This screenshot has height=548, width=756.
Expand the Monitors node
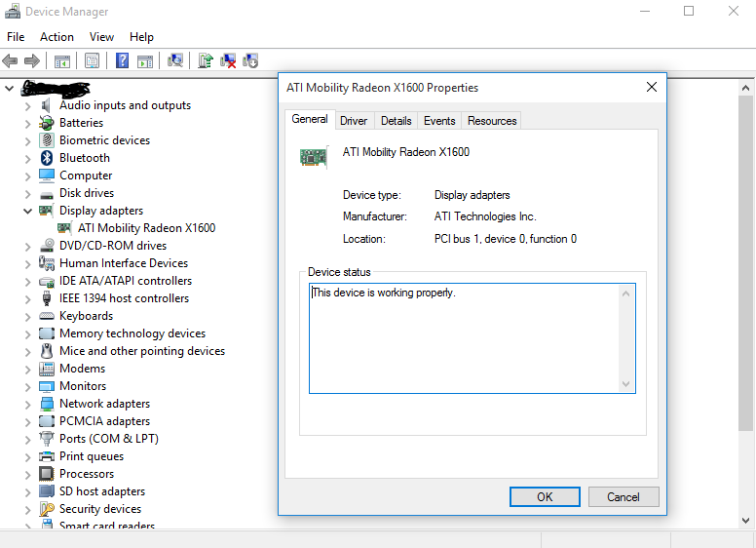(28, 387)
